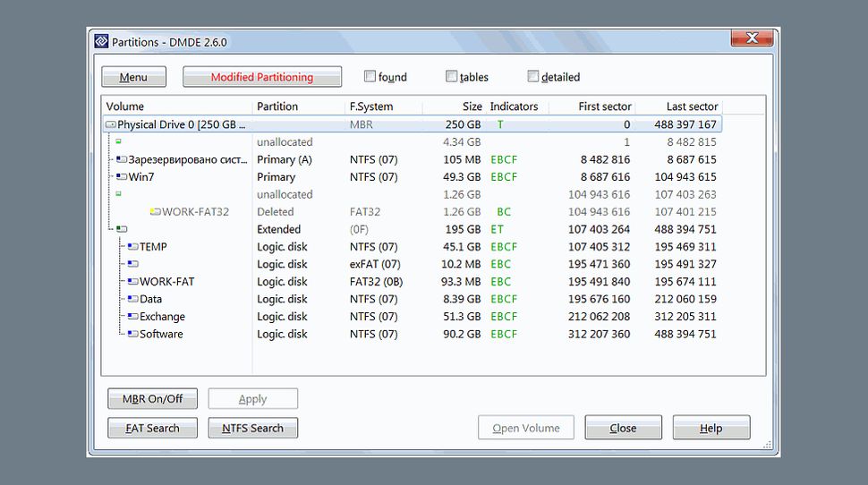Click the Primary (A) partition cell

tap(285, 159)
